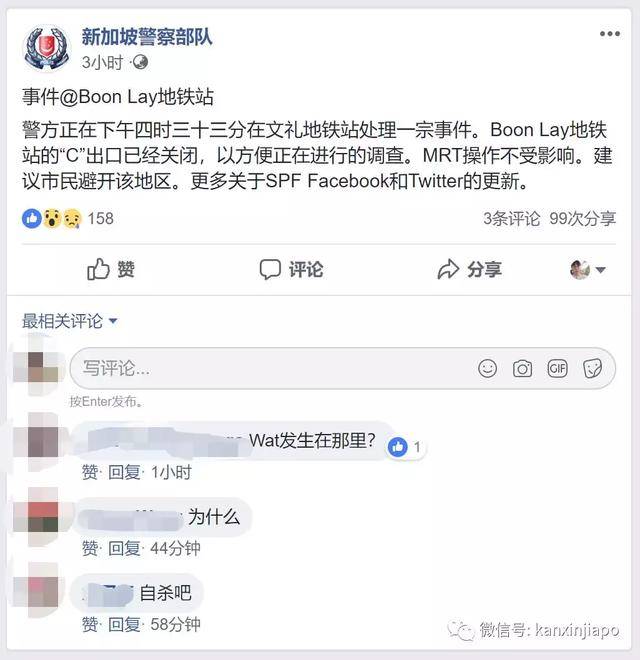This screenshot has width=640, height=660.
Task: Like the 自杀吧 comment
Action: pyautogui.click(x=90, y=624)
